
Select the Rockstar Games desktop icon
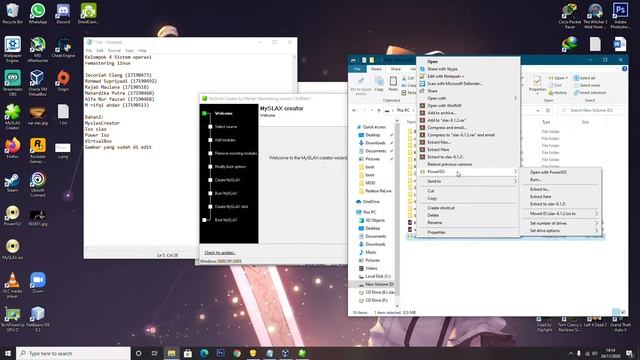pyautogui.click(x=38, y=150)
